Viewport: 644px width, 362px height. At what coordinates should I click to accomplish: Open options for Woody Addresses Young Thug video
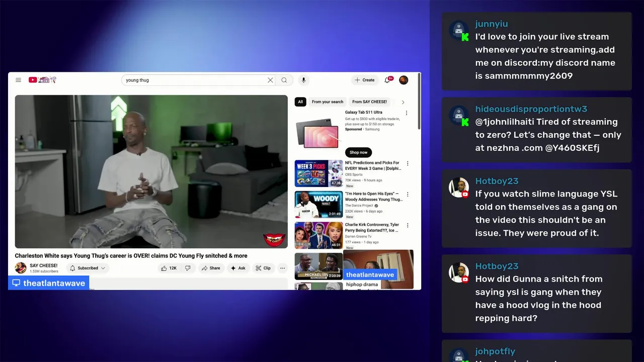[408, 194]
